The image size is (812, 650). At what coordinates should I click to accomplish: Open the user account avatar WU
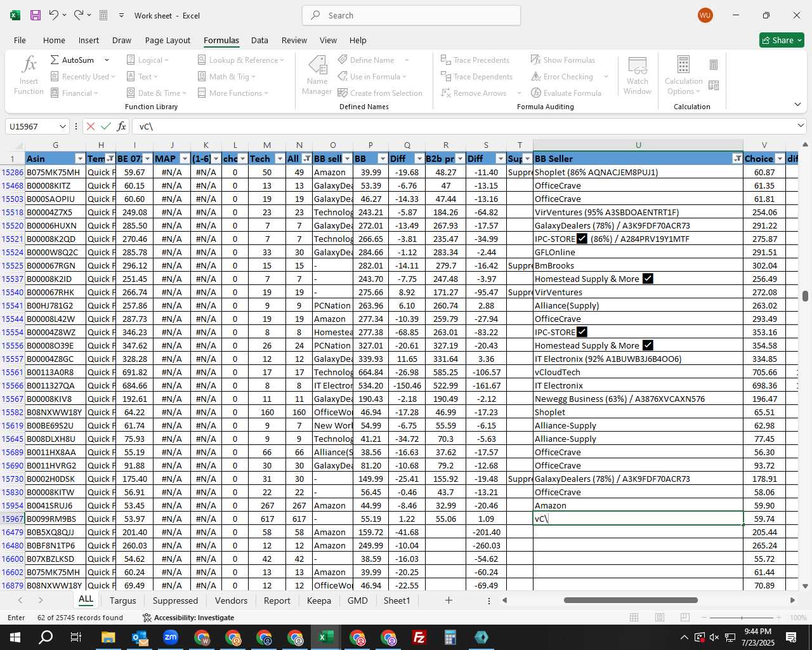[705, 15]
